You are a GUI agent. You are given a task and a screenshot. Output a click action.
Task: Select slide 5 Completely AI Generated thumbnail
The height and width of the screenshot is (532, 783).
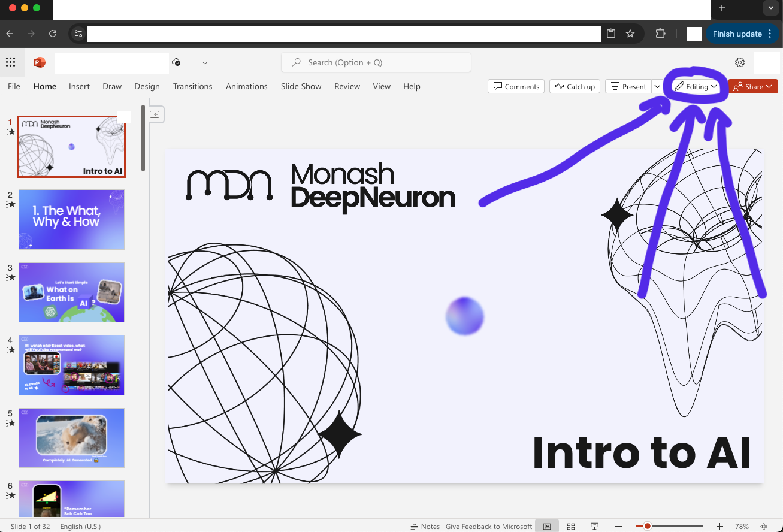coord(71,438)
